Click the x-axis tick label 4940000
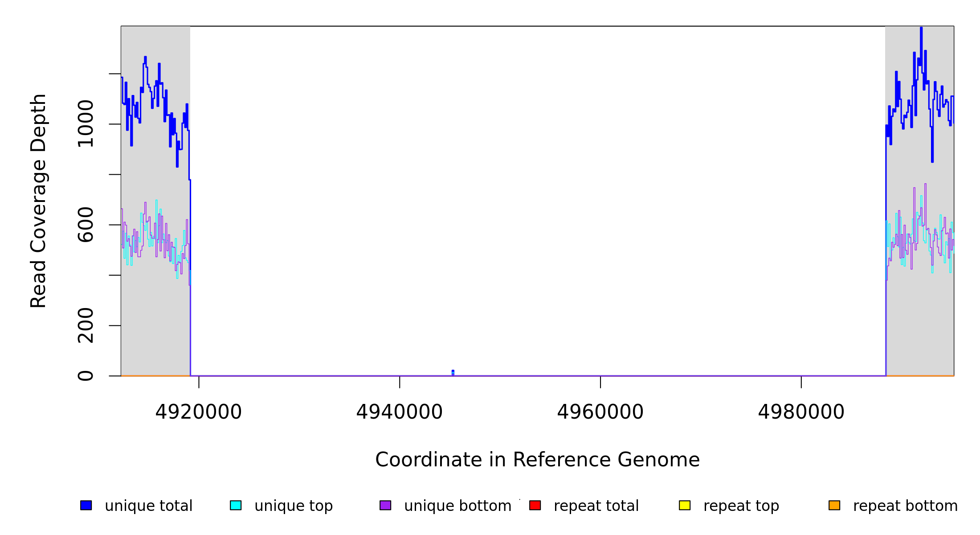Screen dimensions: 980x535 click(x=400, y=412)
